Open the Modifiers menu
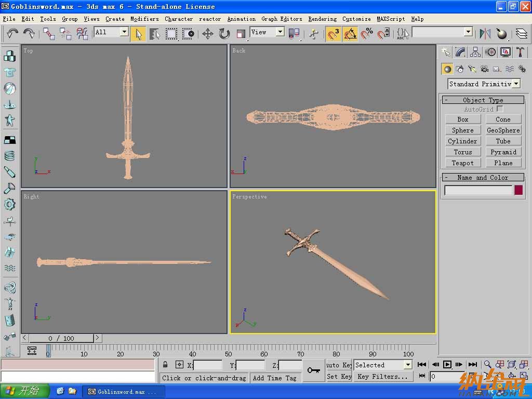This screenshot has height=399, width=532. pyautogui.click(x=144, y=19)
